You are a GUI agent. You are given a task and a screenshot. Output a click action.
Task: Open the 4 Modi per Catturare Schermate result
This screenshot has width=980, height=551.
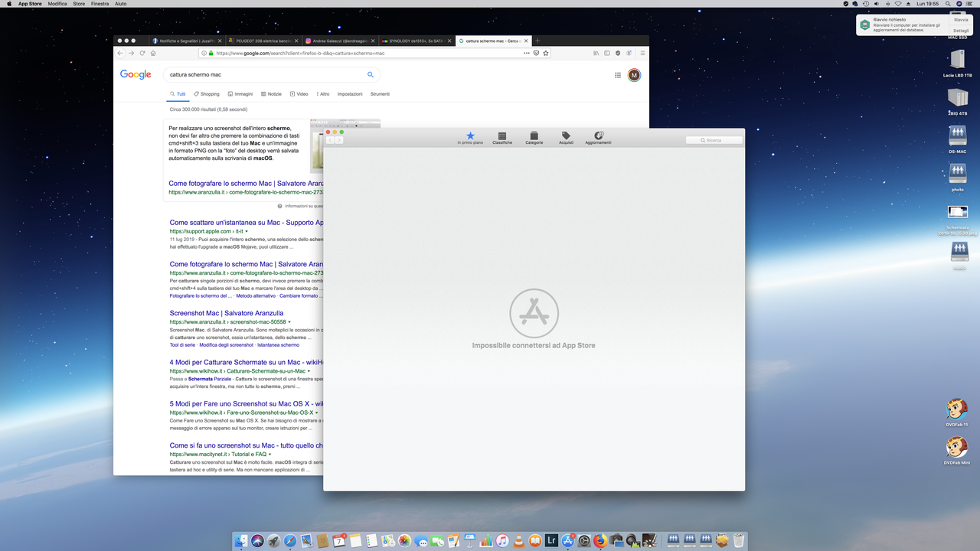(246, 363)
